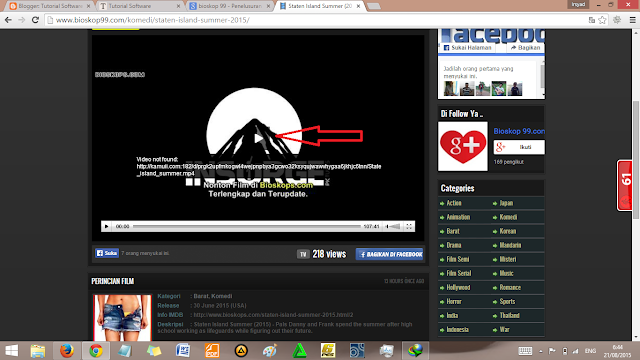This screenshot has height=360, width=640.
Task: Open the Film Semi category
Action: (458, 259)
